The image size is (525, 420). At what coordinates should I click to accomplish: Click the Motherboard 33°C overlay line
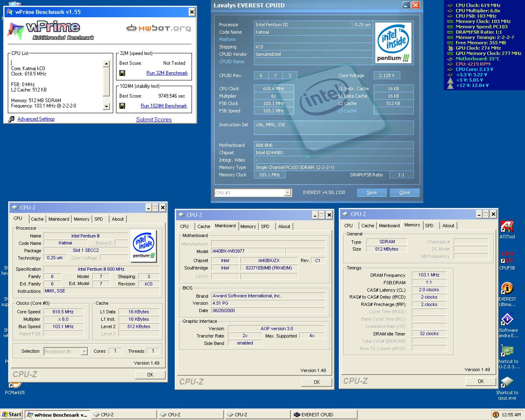point(477,59)
